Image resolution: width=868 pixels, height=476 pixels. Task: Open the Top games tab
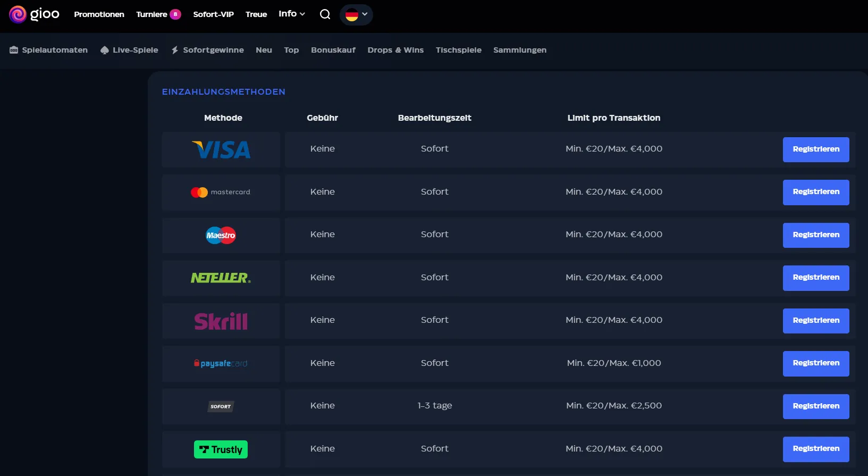point(291,50)
